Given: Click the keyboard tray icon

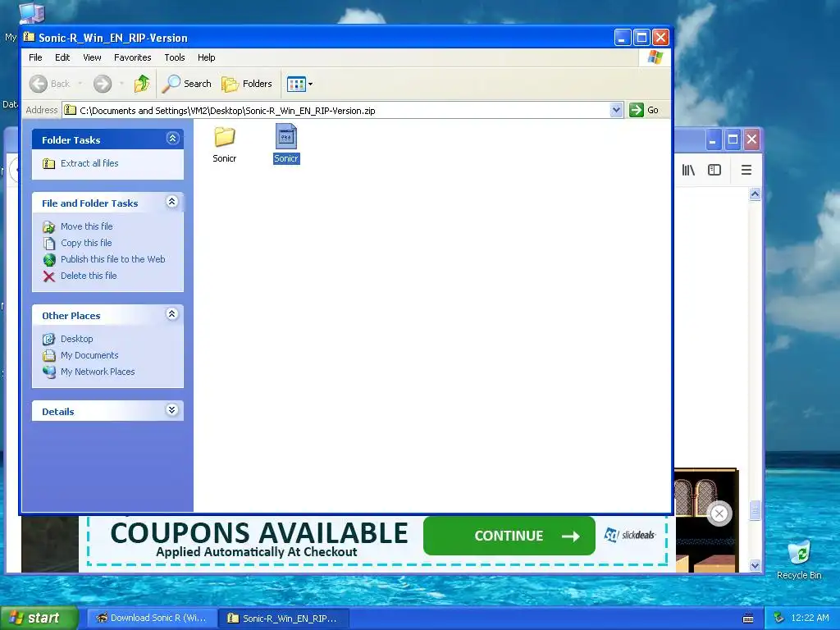Looking at the screenshot, I should (748, 619).
